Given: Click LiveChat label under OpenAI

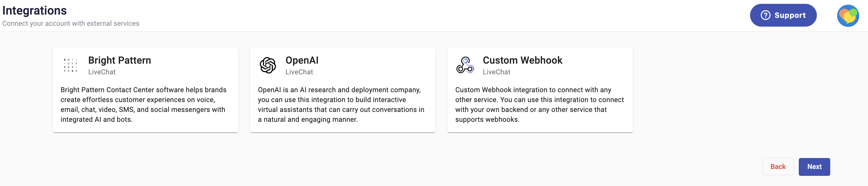Looking at the screenshot, I should tap(299, 72).
